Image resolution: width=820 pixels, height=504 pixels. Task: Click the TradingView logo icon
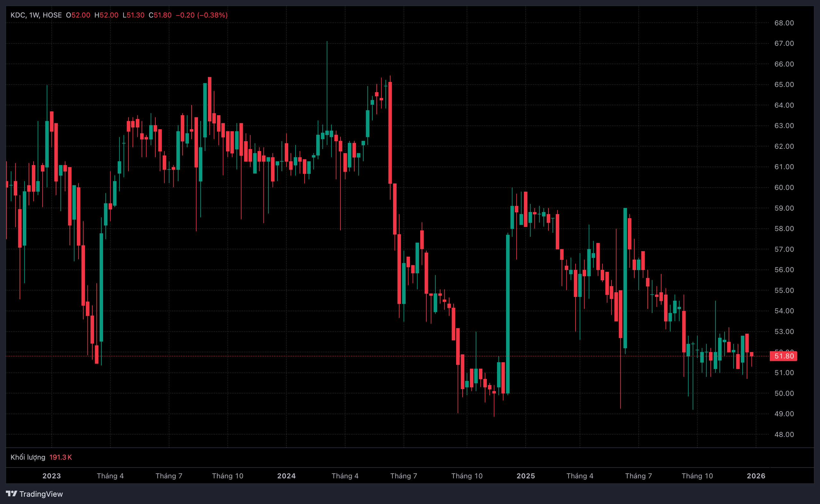coord(11,493)
